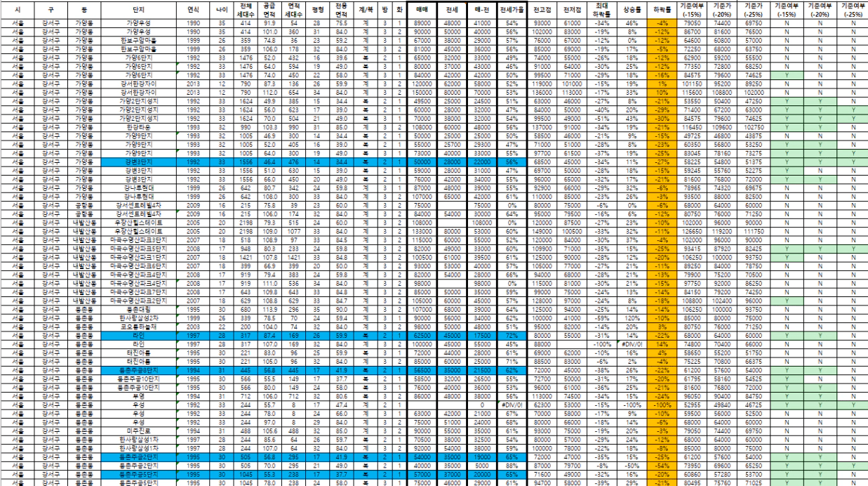Select the 한사랑삼성2차 cell
868x486 pixels.
pos(139,317)
